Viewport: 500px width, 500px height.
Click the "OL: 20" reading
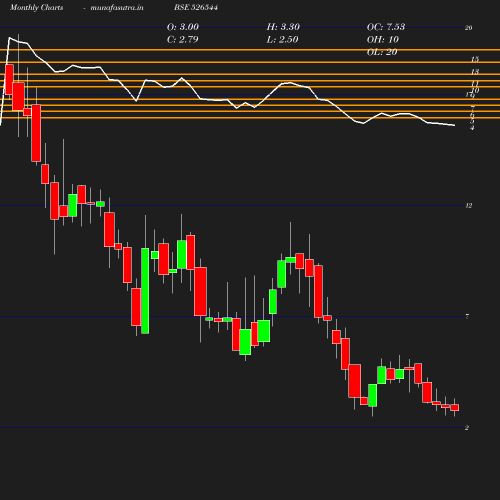point(382,52)
